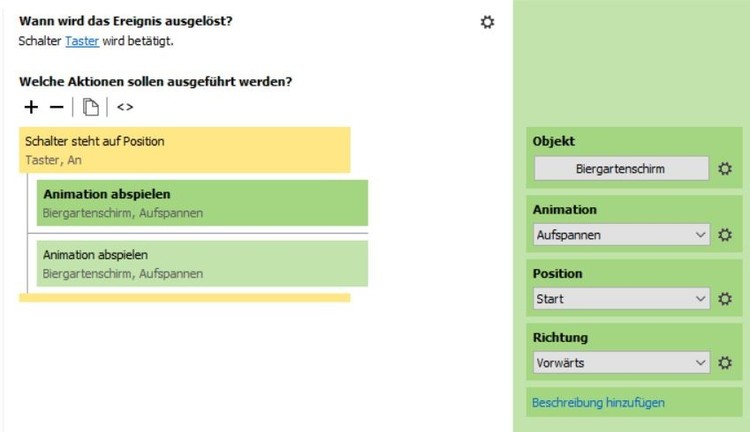Click gear icon beside Position dropdown
Viewport: 750px width, 432px height.
tap(726, 299)
